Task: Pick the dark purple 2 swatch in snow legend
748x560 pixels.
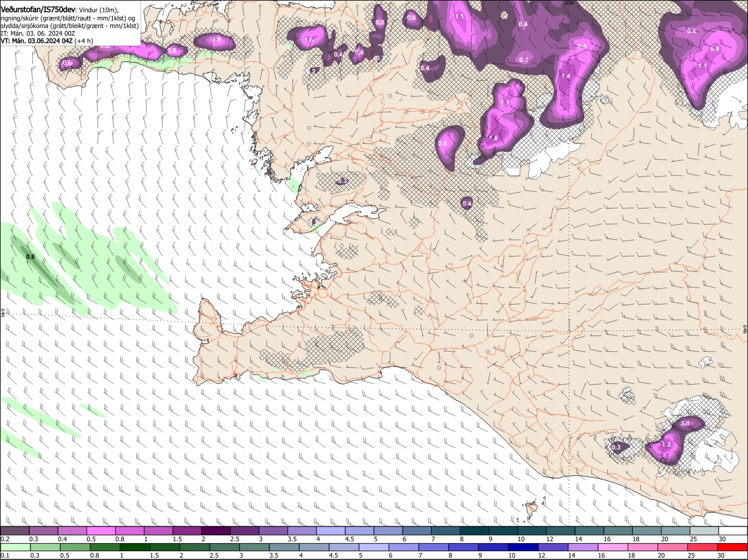Action: [x=216, y=530]
